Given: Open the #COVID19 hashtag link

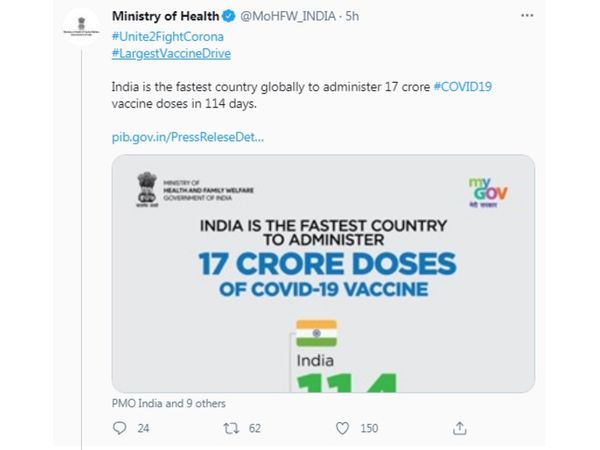Looking at the screenshot, I should (x=463, y=87).
